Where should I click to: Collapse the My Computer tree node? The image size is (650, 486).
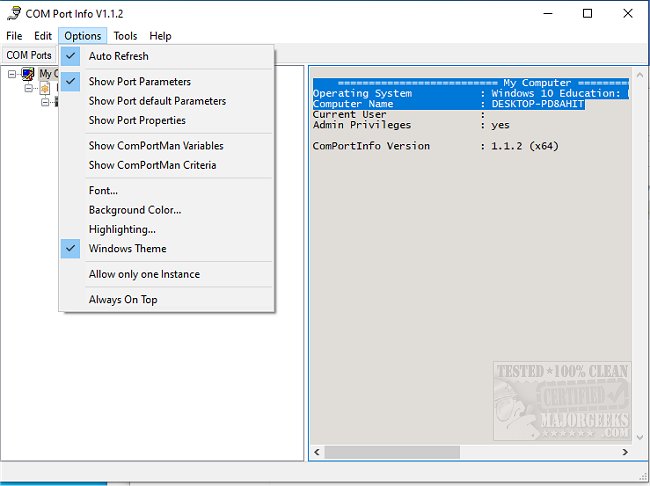point(12,74)
